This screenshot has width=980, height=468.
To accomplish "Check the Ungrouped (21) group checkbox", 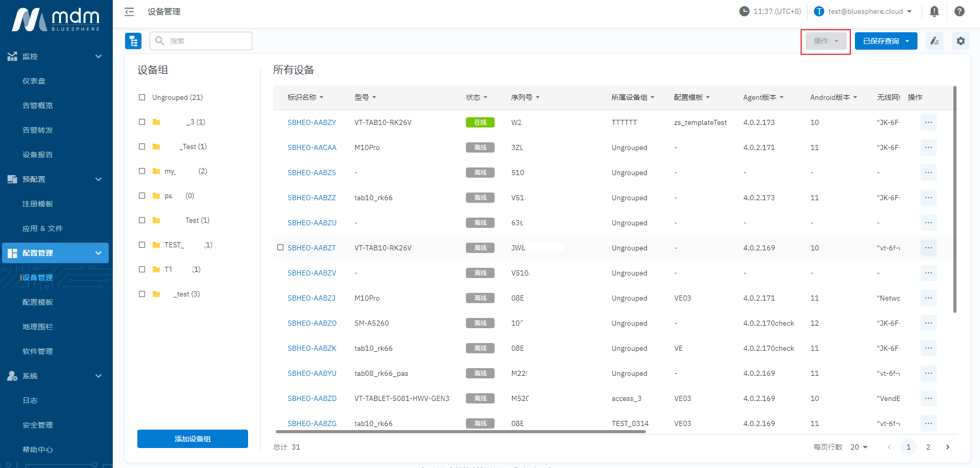I will click(142, 97).
